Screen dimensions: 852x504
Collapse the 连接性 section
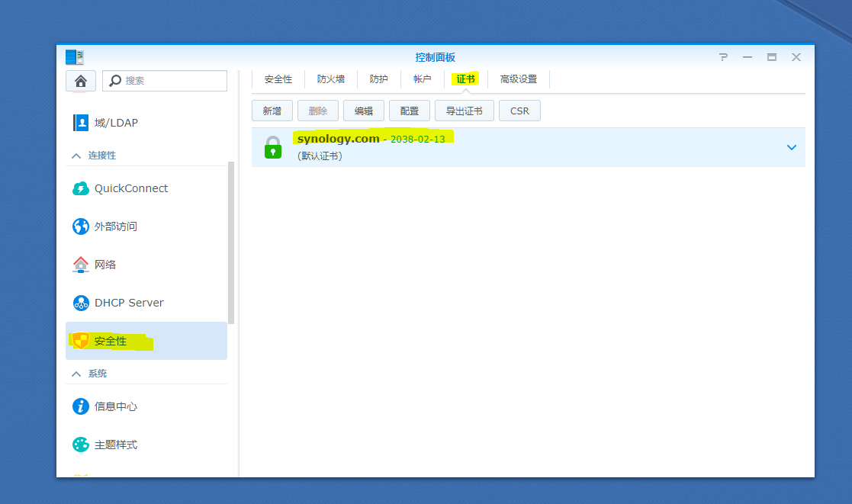75,155
